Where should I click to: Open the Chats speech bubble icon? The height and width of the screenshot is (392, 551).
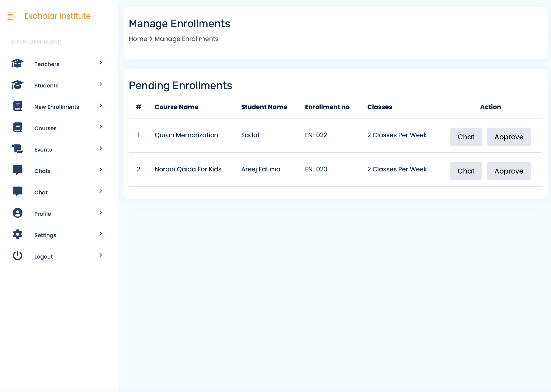tap(17, 170)
